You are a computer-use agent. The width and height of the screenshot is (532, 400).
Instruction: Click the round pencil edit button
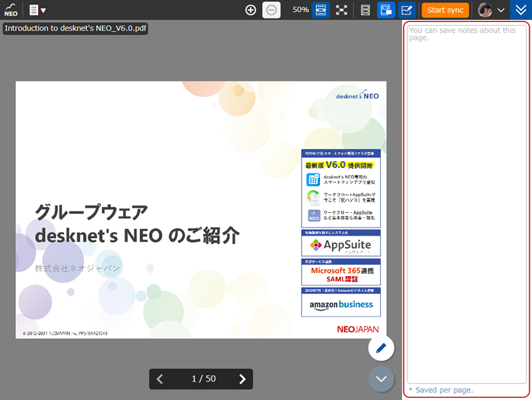(382, 348)
